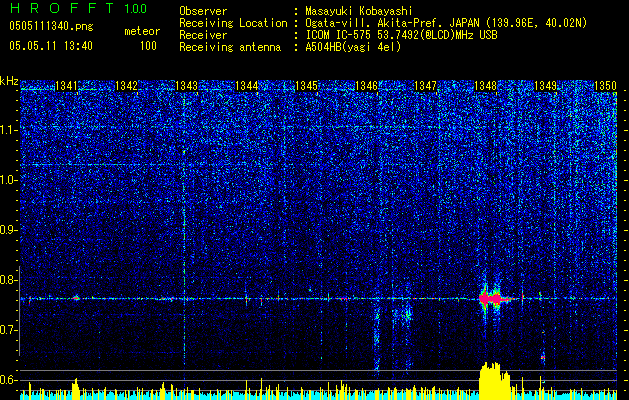Click the HROFFT 1.0.0 program title
The image size is (629, 400).
click(x=78, y=8)
